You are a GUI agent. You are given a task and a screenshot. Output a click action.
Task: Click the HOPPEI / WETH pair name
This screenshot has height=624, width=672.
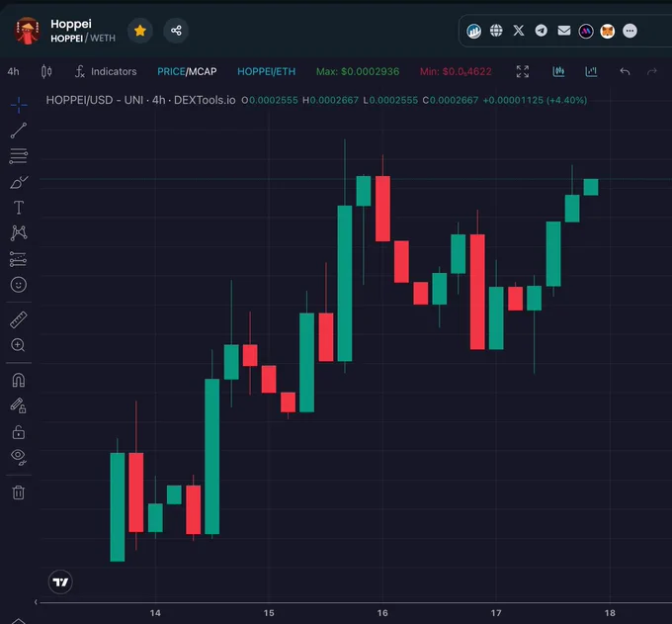[x=83, y=39]
